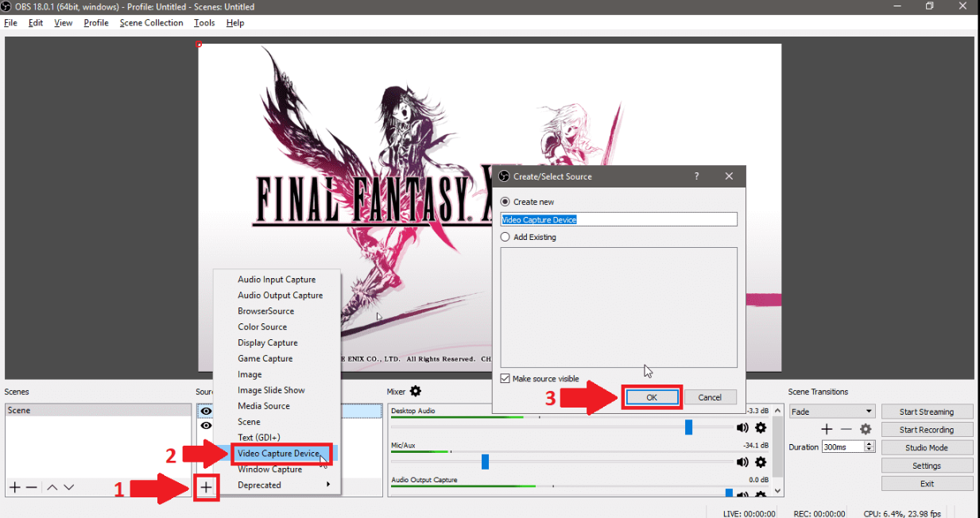Click Start Recording button
This screenshot has height=518, width=980.
point(927,430)
